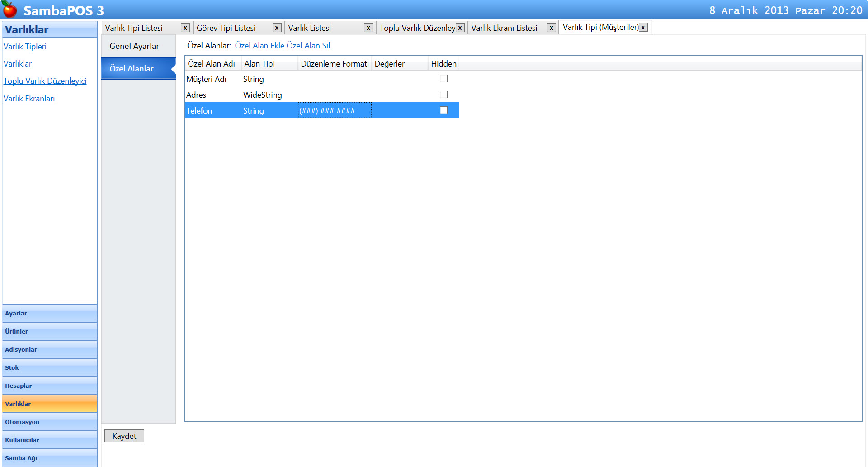Close the Toplu Varlık Düzenleyici tab
The image size is (868, 467).
tap(460, 28)
